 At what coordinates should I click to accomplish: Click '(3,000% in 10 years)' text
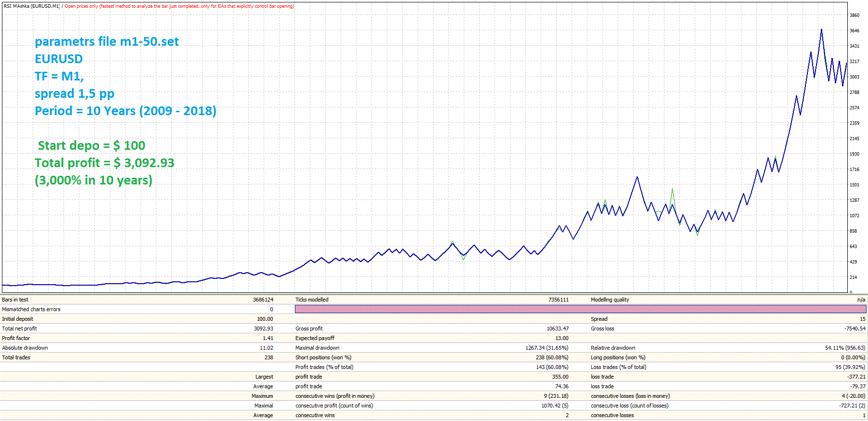(x=93, y=180)
